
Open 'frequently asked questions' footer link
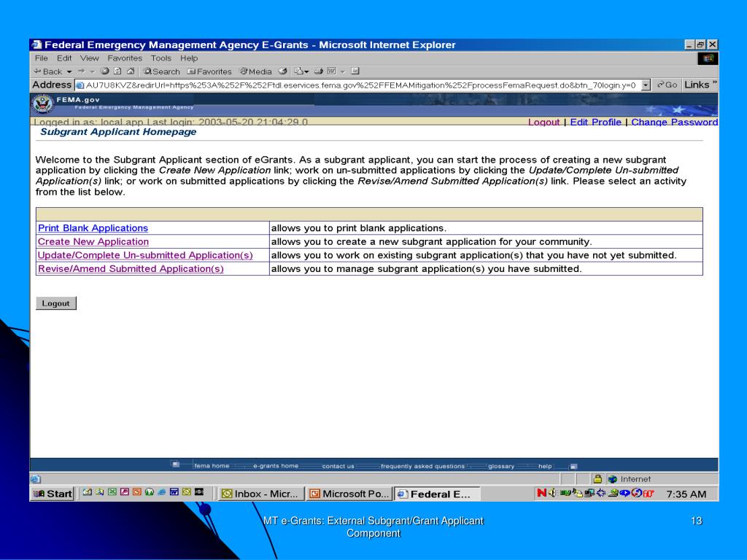[x=422, y=466]
